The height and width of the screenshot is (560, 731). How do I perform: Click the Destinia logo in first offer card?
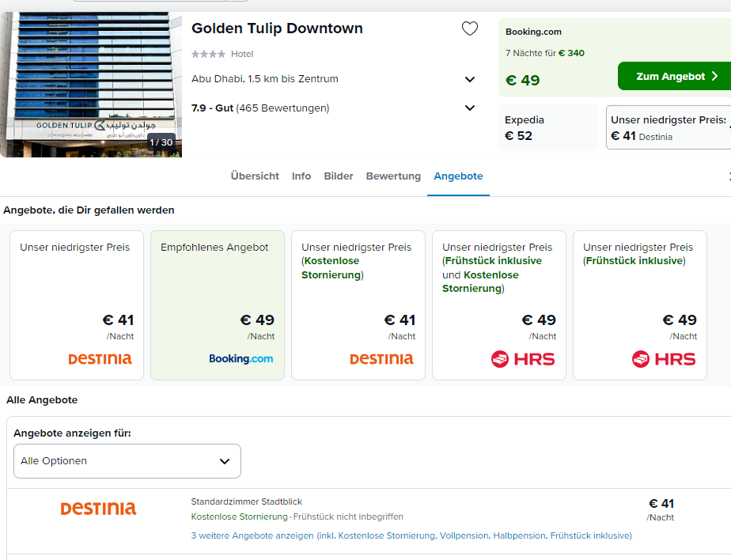click(100, 358)
